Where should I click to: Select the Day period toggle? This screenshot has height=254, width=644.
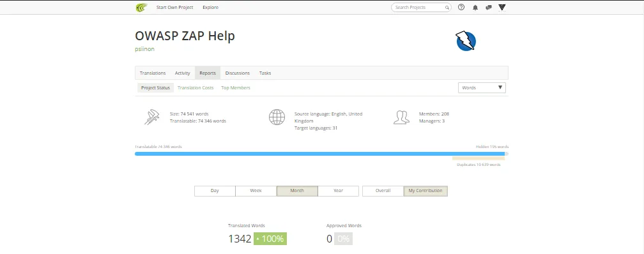215,191
